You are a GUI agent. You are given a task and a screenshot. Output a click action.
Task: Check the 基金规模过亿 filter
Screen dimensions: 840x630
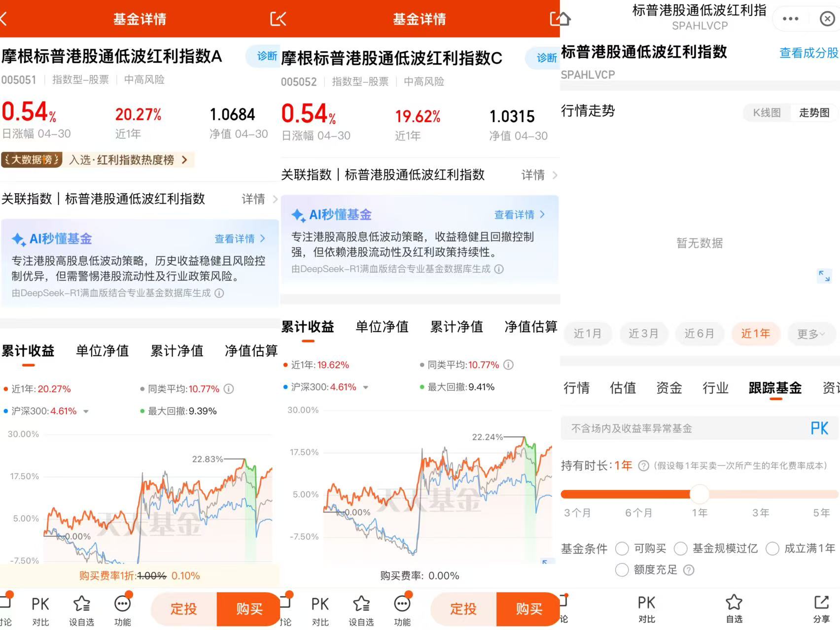pos(681,548)
